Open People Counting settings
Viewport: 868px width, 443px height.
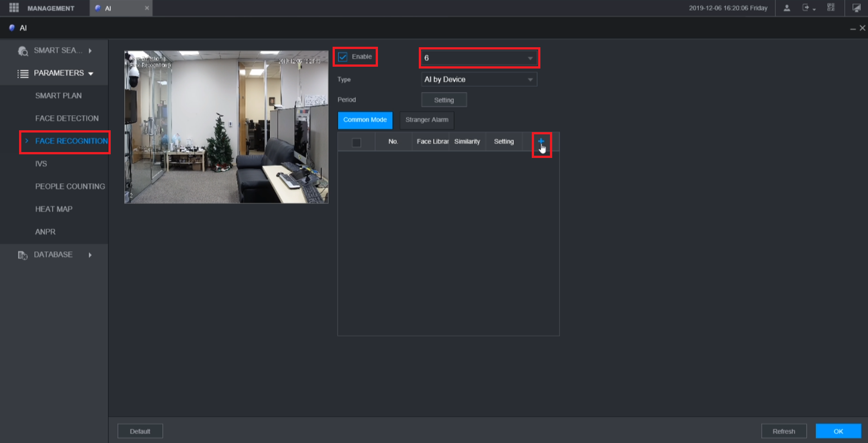pos(70,187)
